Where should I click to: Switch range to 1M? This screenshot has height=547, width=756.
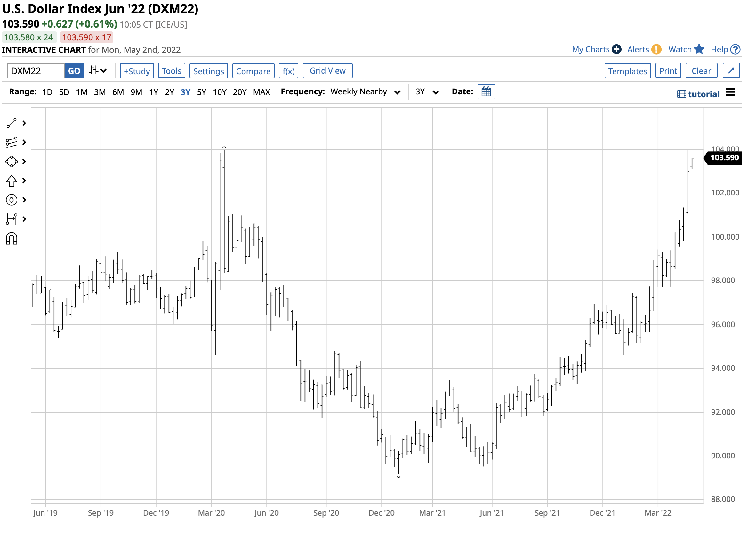click(x=82, y=92)
